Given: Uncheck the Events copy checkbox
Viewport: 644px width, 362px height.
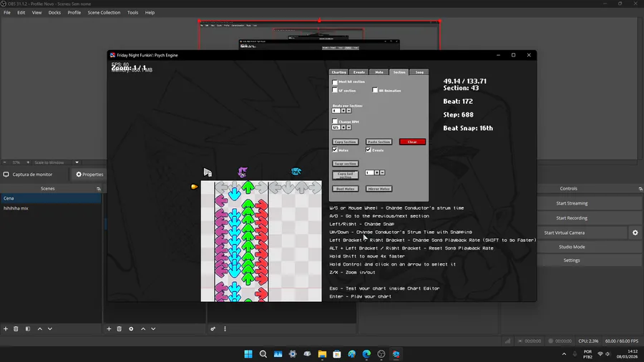Looking at the screenshot, I should click(369, 150).
